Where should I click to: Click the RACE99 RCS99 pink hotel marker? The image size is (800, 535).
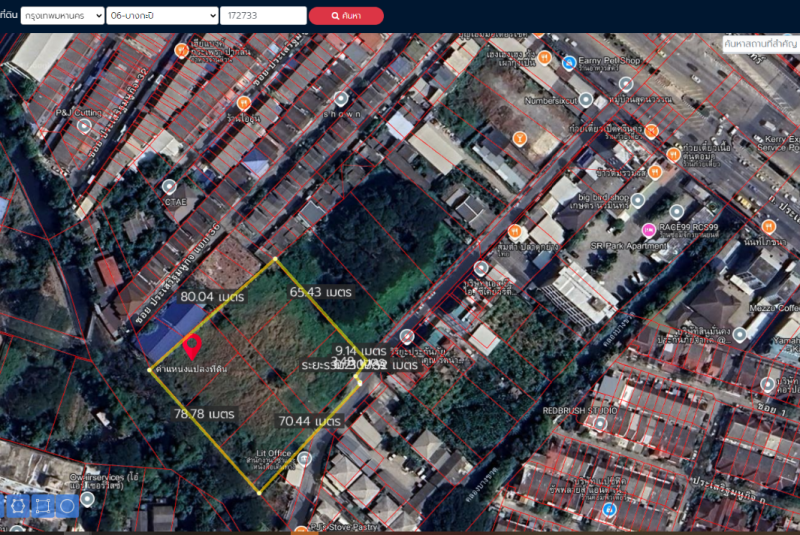click(x=649, y=229)
